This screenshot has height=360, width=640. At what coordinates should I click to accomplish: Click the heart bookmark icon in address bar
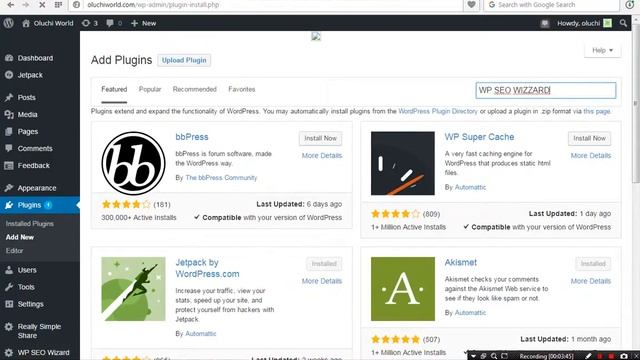tap(471, 4)
